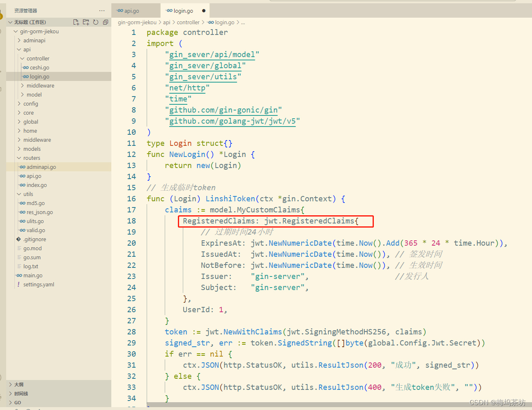
Task: Create a new folder in the explorer
Action: coord(86,22)
